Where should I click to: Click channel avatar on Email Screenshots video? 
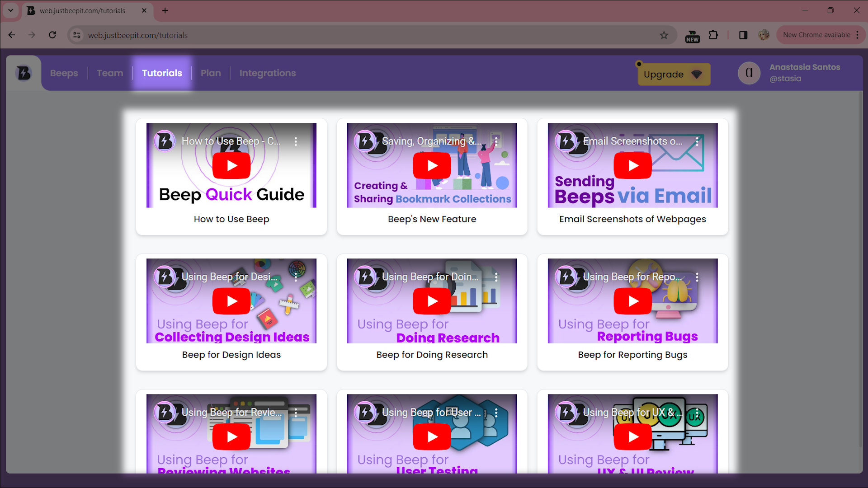point(566,141)
